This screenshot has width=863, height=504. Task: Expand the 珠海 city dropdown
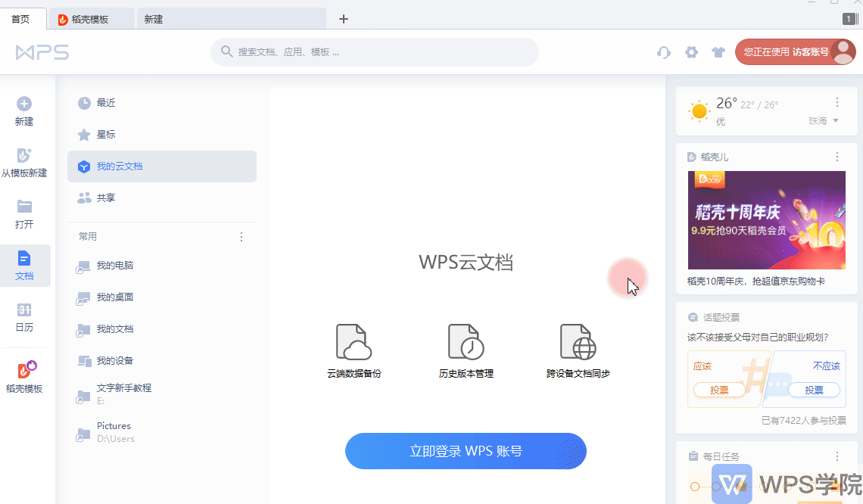[x=824, y=121]
